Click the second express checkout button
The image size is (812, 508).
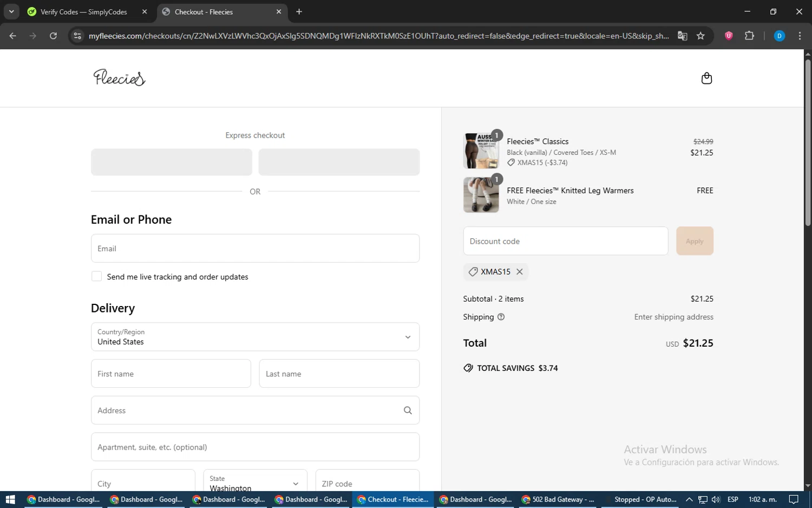point(339,162)
